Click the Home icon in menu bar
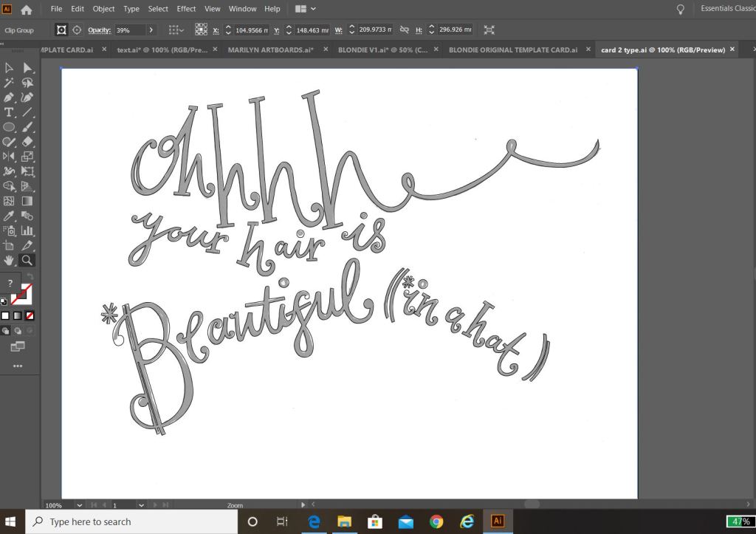This screenshot has width=756, height=534. click(x=27, y=10)
